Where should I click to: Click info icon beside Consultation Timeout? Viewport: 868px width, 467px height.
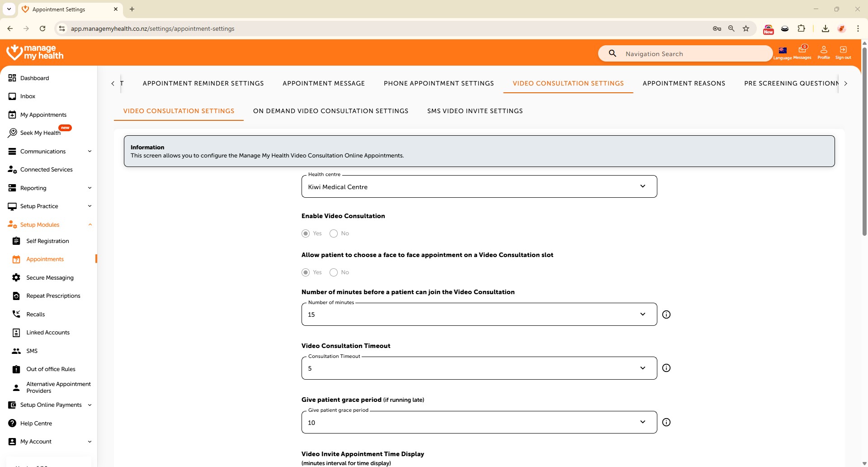pos(666,368)
